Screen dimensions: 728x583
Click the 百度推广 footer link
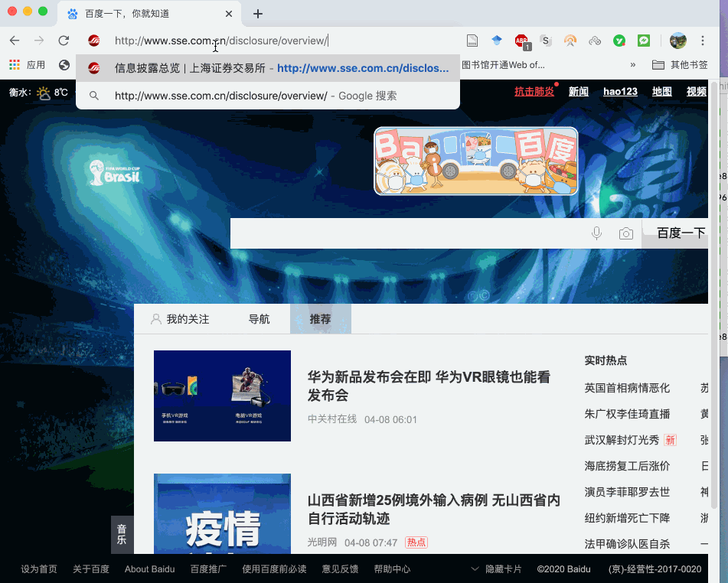click(208, 569)
